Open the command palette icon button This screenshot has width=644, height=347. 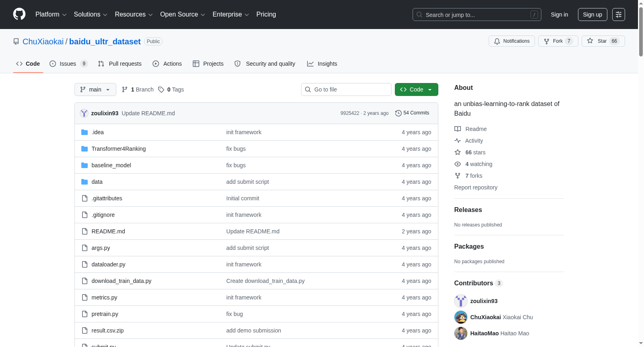point(619,15)
